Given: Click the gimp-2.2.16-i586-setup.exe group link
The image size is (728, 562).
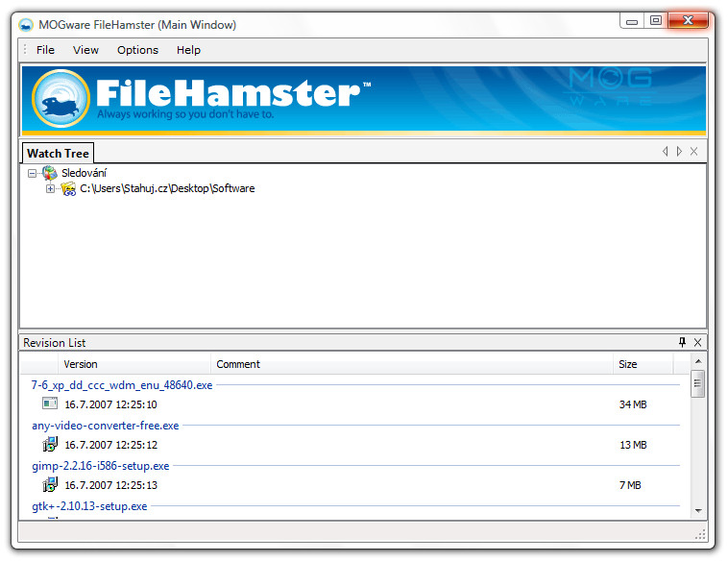Looking at the screenshot, I should (100, 466).
